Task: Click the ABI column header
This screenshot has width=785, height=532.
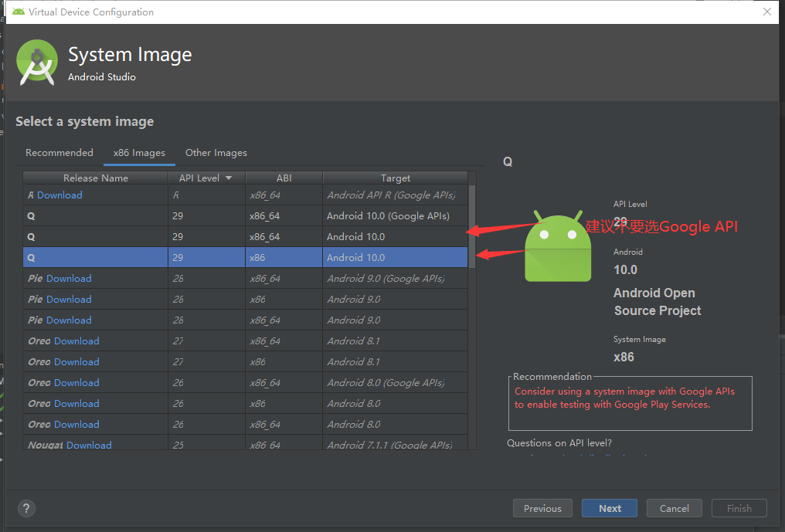Action: click(x=284, y=178)
